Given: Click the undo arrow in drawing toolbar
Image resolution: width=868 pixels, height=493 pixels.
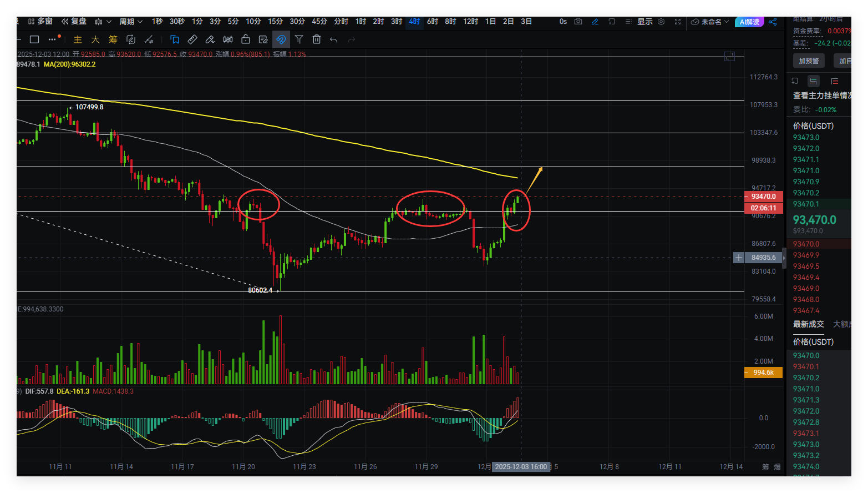Looking at the screenshot, I should (x=333, y=39).
